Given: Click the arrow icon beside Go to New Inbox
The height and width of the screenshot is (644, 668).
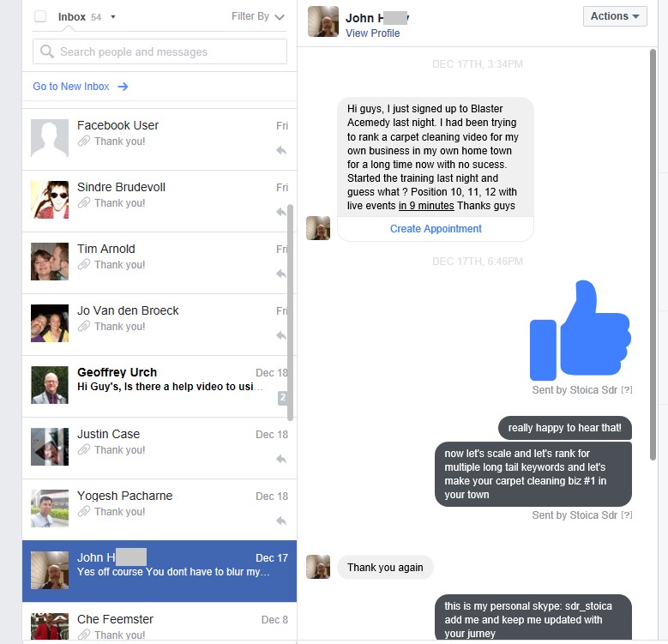Looking at the screenshot, I should click(123, 87).
